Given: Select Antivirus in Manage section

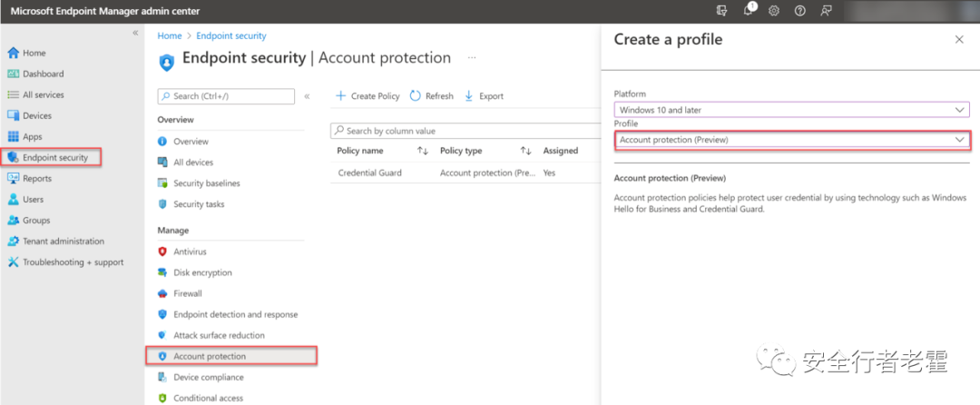Looking at the screenshot, I should coord(190,252).
